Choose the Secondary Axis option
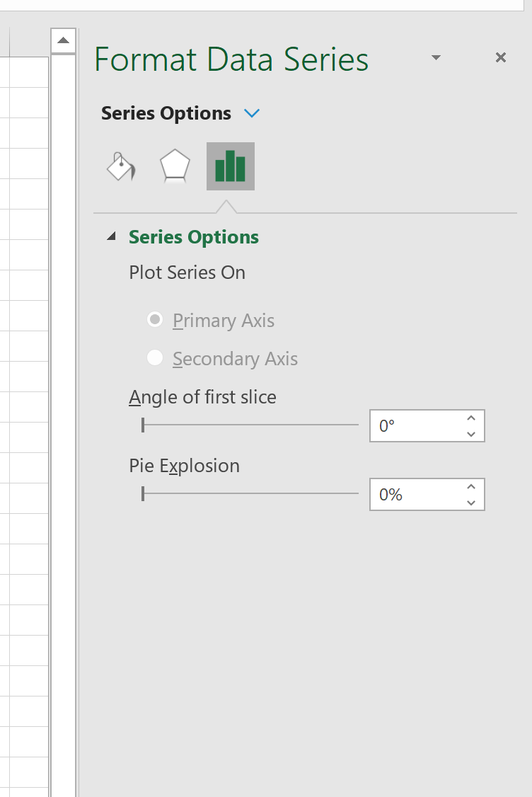The width and height of the screenshot is (532, 797). click(155, 357)
